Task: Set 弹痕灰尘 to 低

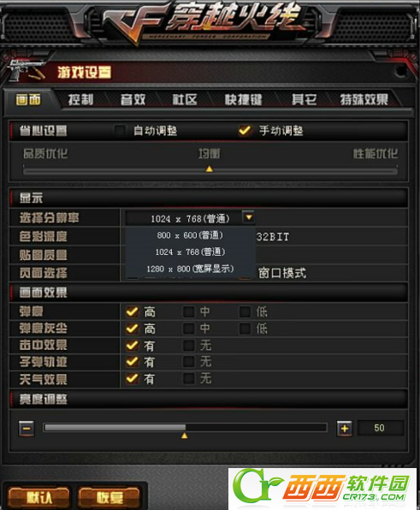Action: tap(245, 329)
